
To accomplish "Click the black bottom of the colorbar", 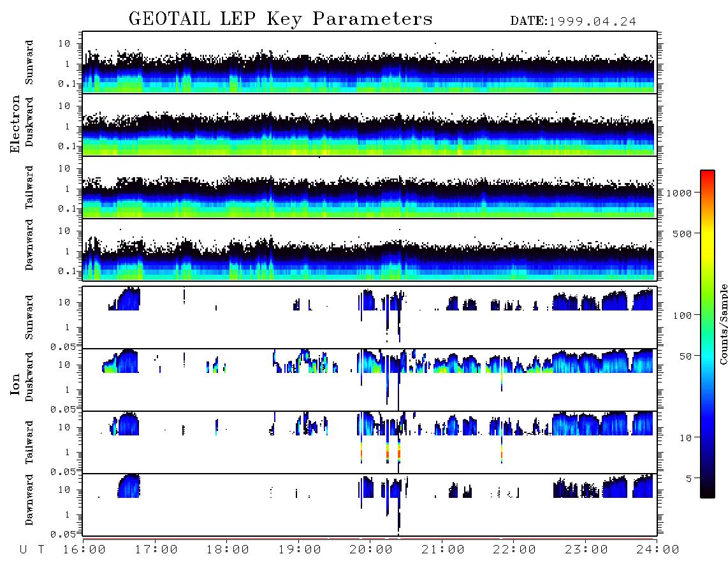I will 708,491.
